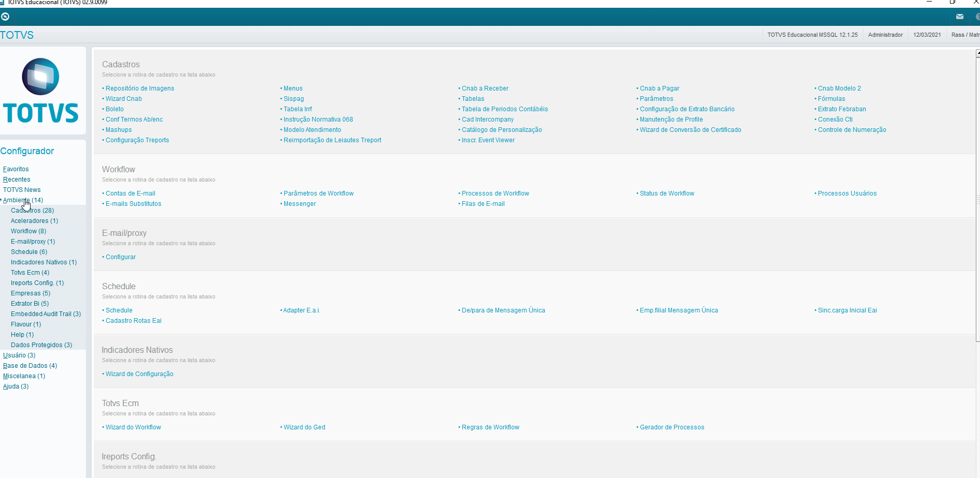The height and width of the screenshot is (478, 980).
Task: Open Cnab a Receber link
Action: click(x=485, y=88)
